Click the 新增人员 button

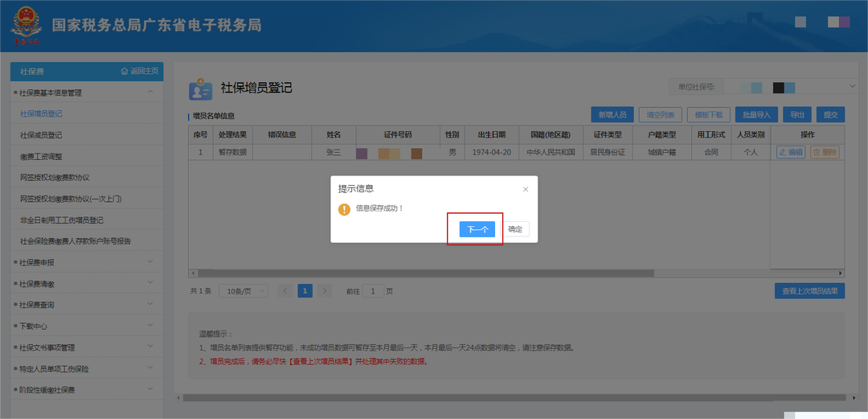612,115
